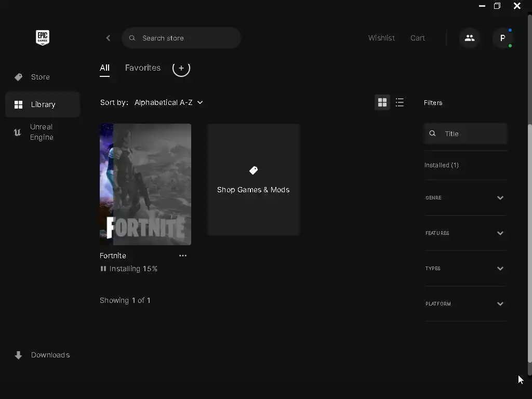Select the Favorites tab
Viewport: 532px width, 399px height.
(x=142, y=68)
